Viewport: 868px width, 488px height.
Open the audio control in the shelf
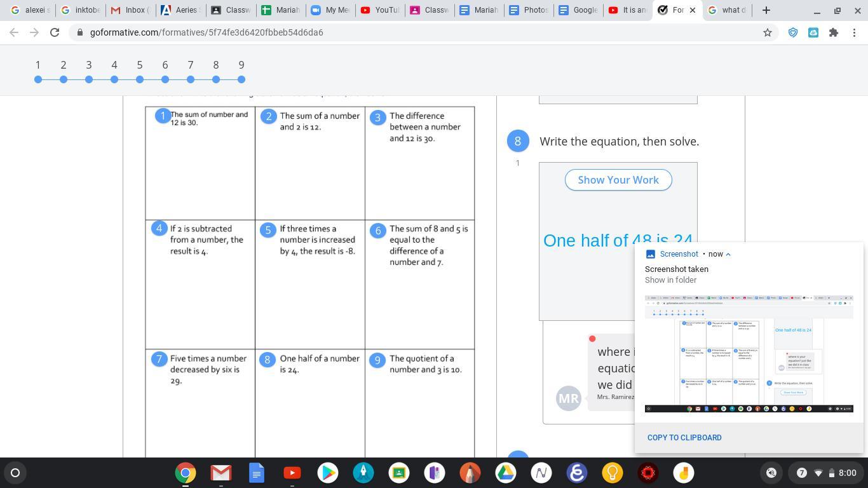point(771,473)
